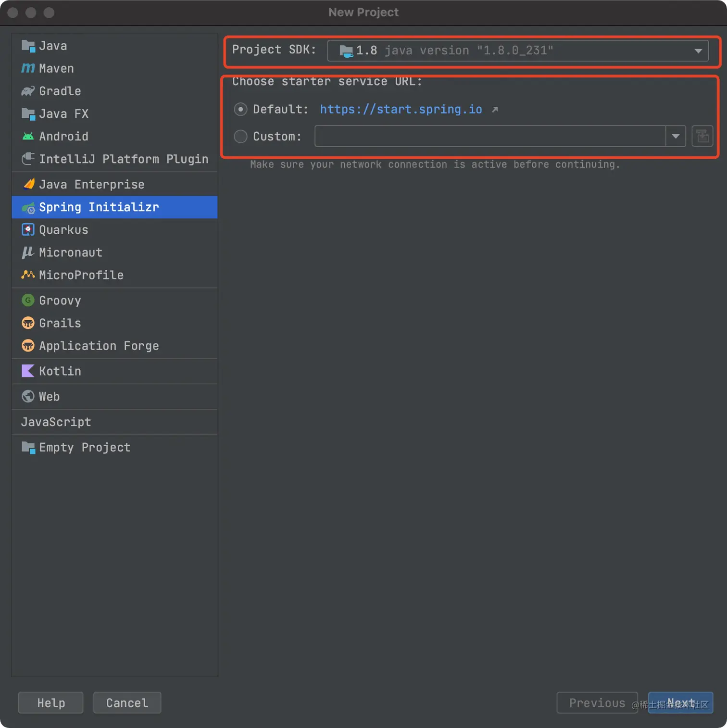Select the Quarkus framework icon

pyautogui.click(x=27, y=229)
